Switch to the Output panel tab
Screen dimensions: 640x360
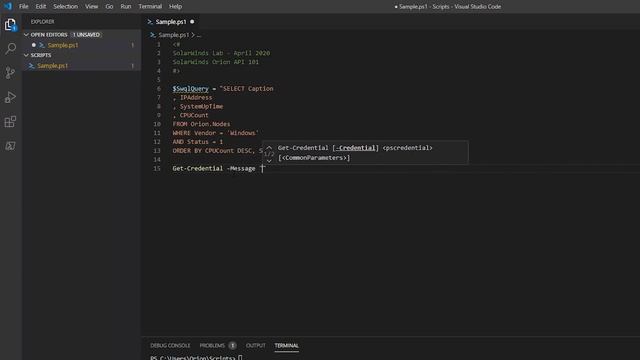[x=256, y=346]
